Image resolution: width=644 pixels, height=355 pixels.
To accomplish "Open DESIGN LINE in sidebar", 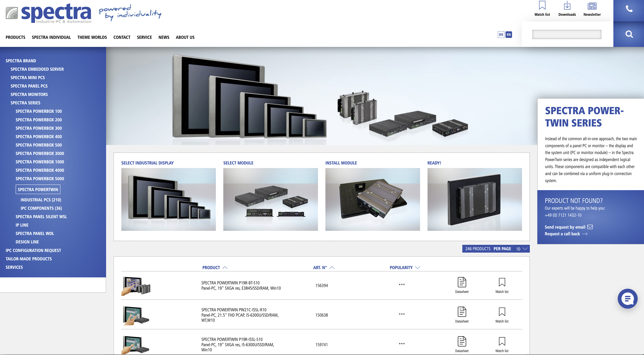I will 27,242.
